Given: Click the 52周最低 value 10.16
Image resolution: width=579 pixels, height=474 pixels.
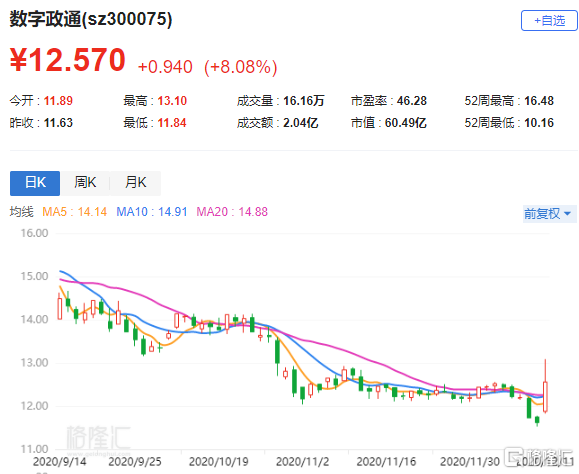Looking at the screenshot, I should pos(539,123).
